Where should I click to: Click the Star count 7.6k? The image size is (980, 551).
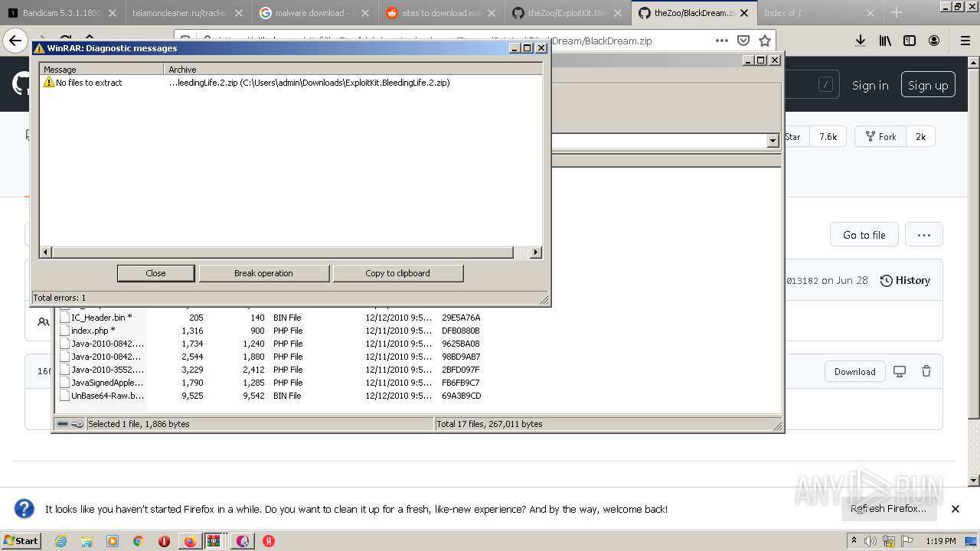point(828,137)
